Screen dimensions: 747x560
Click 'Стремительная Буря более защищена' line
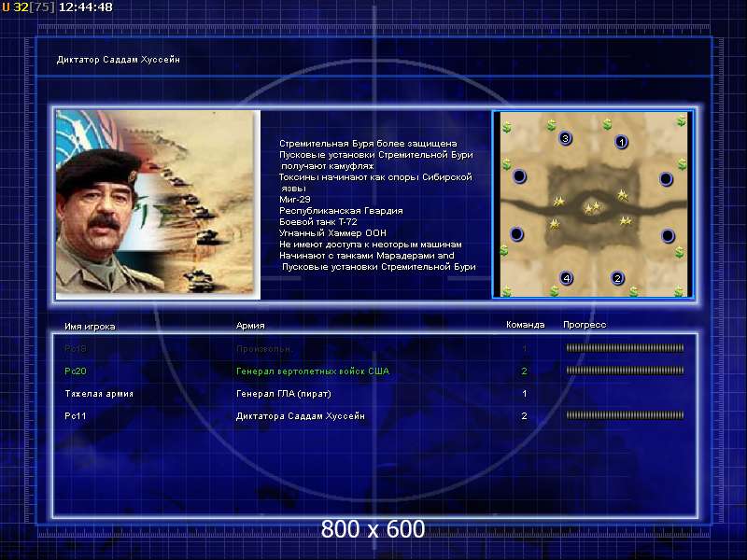pyautogui.click(x=368, y=144)
